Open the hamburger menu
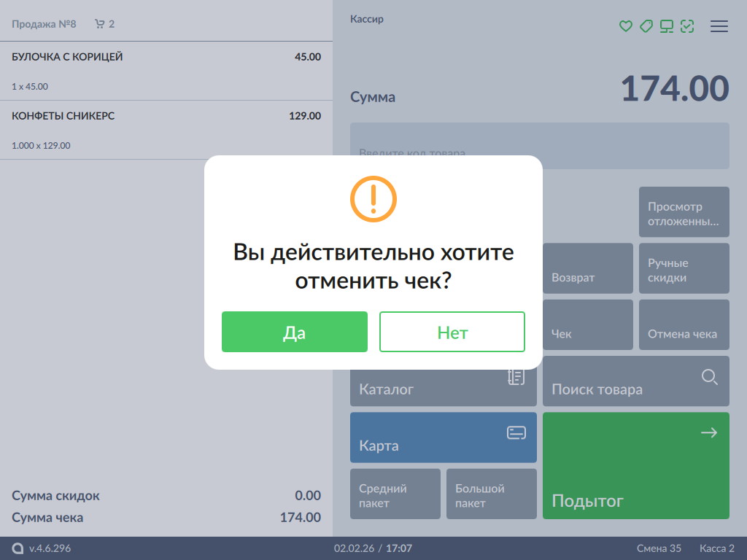Viewport: 747px width, 560px height. click(x=719, y=26)
